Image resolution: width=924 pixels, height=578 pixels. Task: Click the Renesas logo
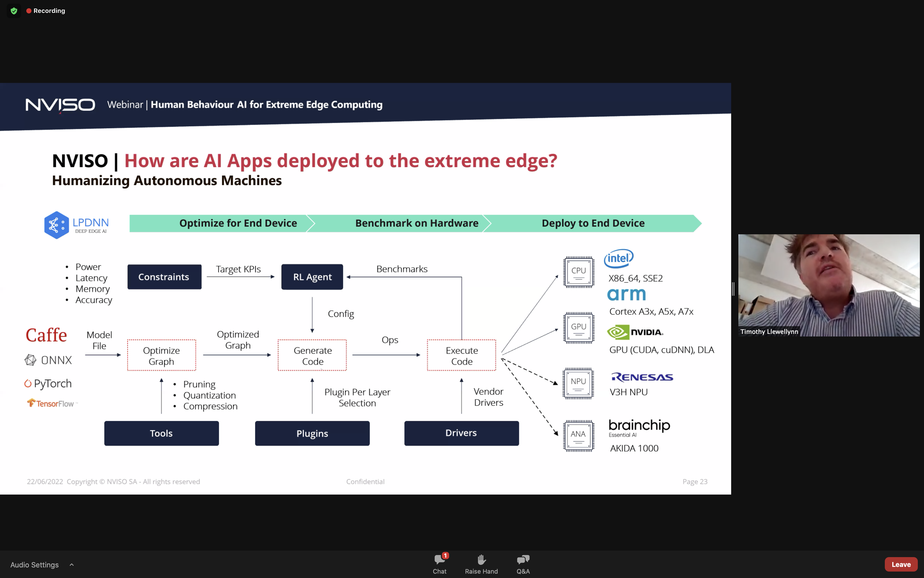click(642, 377)
